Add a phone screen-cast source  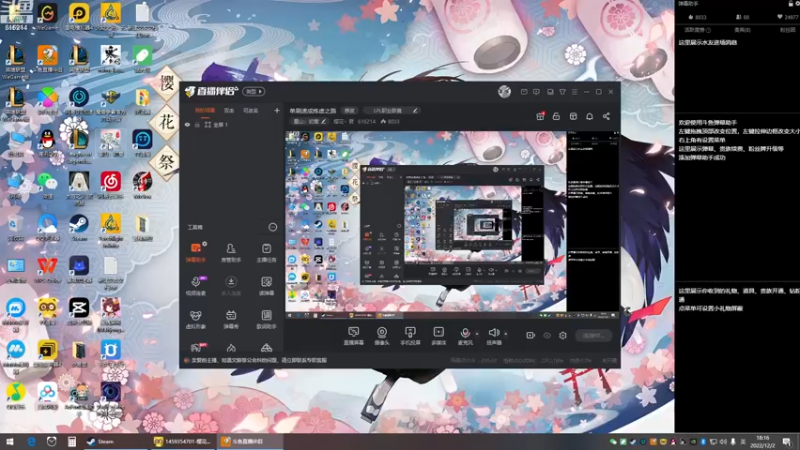point(410,336)
